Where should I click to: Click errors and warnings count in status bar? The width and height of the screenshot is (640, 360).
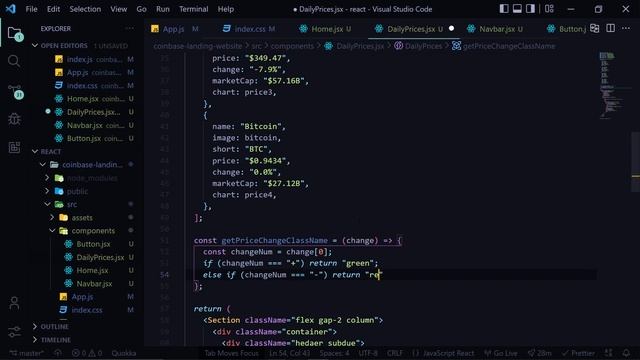pyautogui.click(x=87, y=353)
